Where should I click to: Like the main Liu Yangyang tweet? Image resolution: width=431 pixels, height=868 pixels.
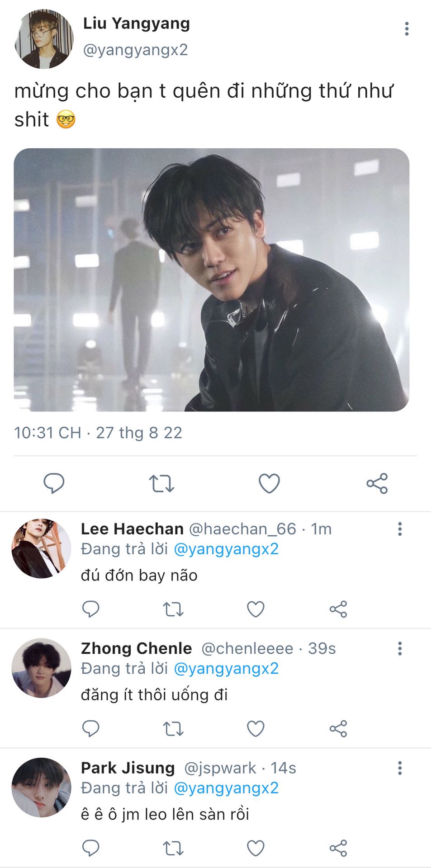pos(269,483)
